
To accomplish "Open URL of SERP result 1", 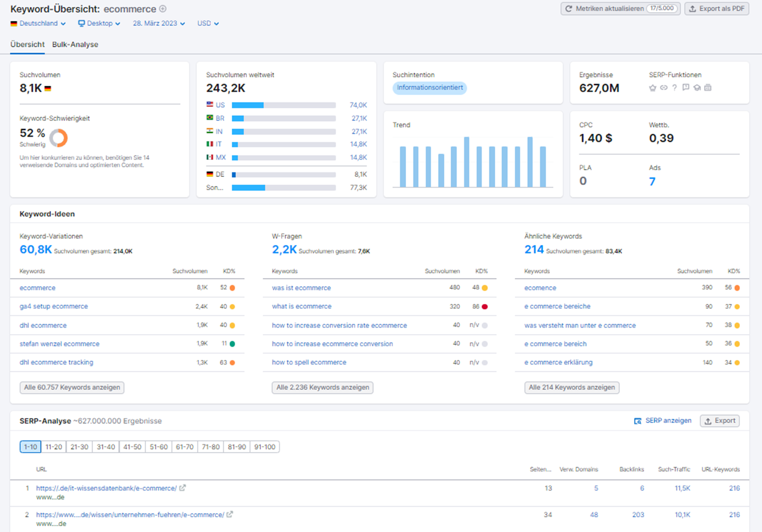I will tap(106, 488).
